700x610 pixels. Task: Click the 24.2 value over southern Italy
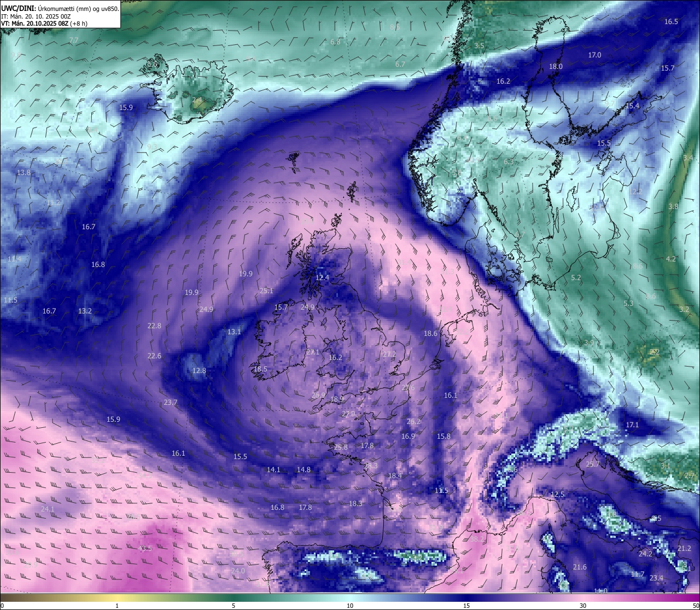pos(645,554)
